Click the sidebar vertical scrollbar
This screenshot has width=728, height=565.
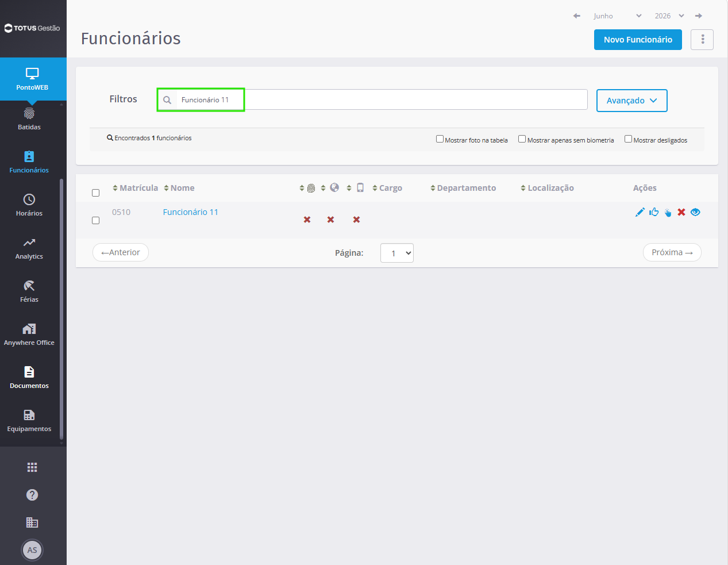pos(61,310)
